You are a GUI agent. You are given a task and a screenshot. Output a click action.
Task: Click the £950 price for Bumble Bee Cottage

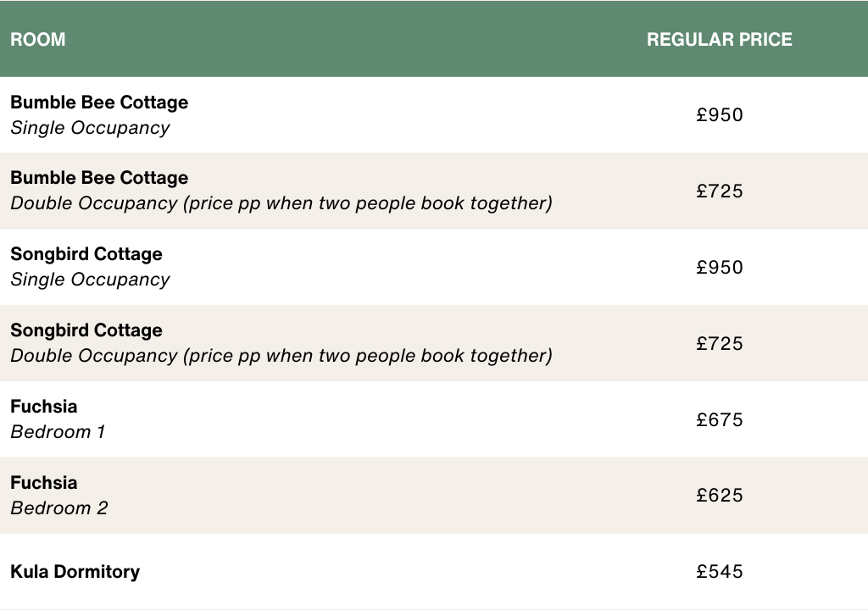pos(719,114)
